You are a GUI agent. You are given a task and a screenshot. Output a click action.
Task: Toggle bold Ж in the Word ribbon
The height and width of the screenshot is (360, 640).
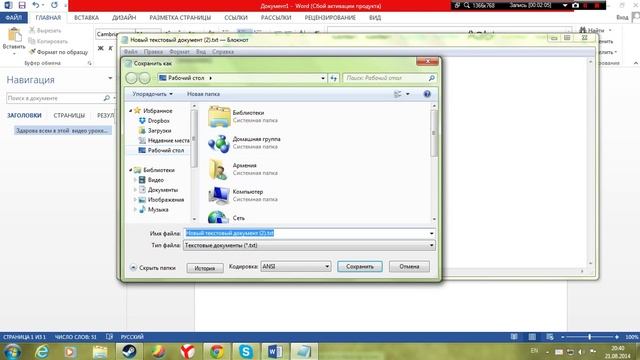point(100,48)
